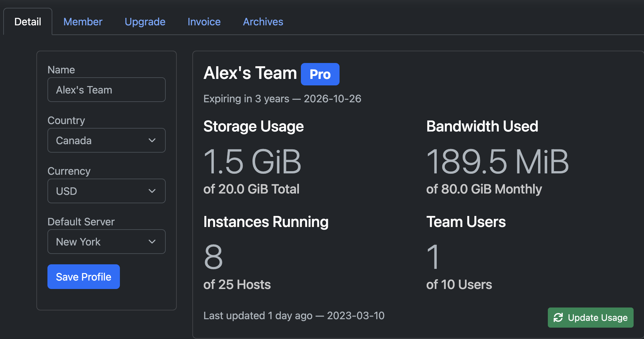The height and width of the screenshot is (339, 644).
Task: Click the 1.5 GiB storage value
Action: coord(252,161)
